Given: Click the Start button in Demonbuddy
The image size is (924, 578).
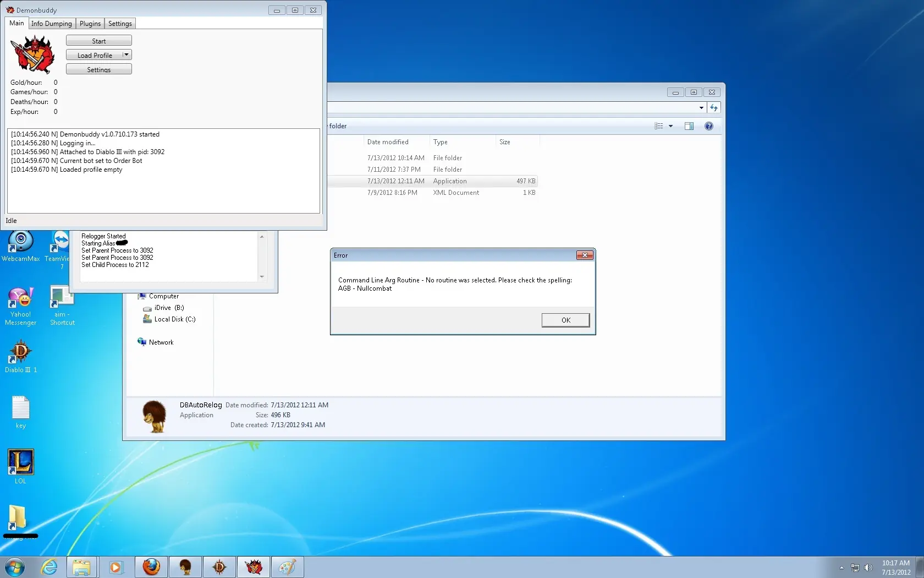Looking at the screenshot, I should tap(99, 41).
